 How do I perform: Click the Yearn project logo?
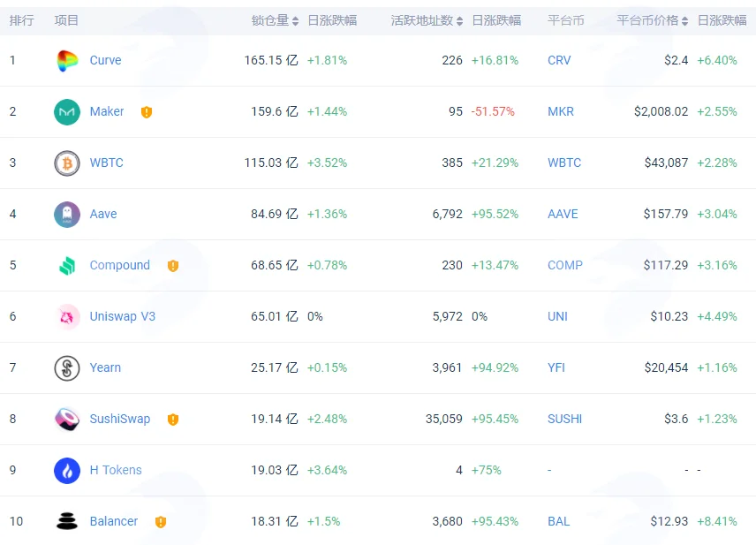click(x=67, y=368)
